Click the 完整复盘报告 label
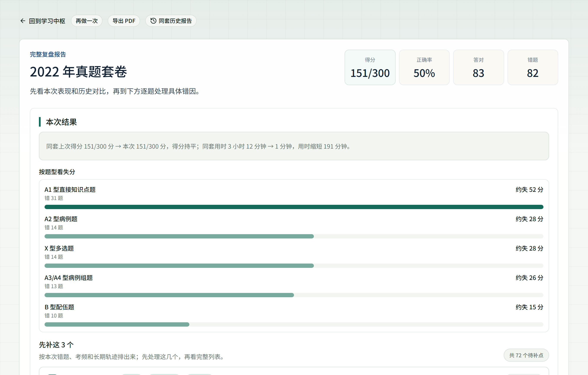Screen dimensions: 588x375 point(48,54)
